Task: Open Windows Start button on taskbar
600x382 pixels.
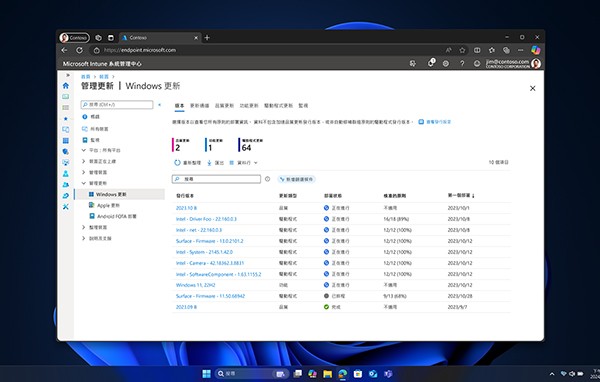Action: pyautogui.click(x=207, y=374)
